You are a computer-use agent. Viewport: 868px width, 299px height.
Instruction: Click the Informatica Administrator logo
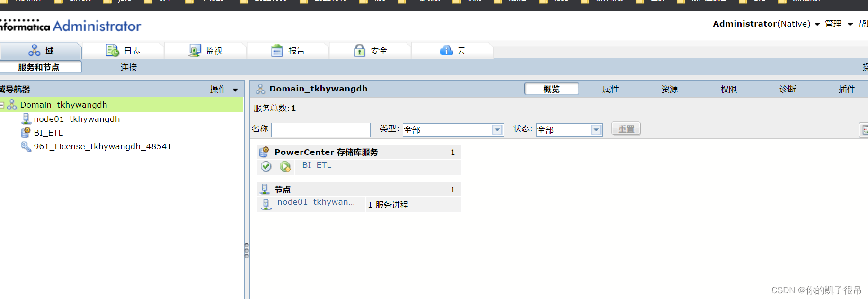[x=71, y=26]
